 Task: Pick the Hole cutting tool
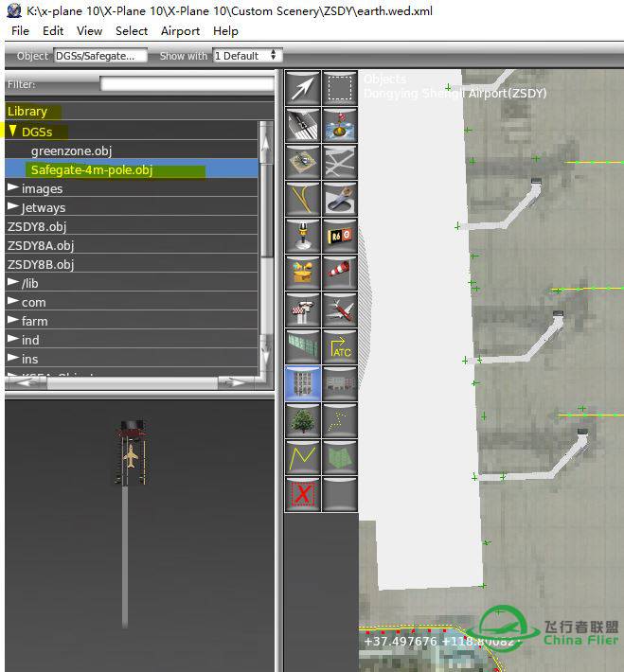pos(340,199)
